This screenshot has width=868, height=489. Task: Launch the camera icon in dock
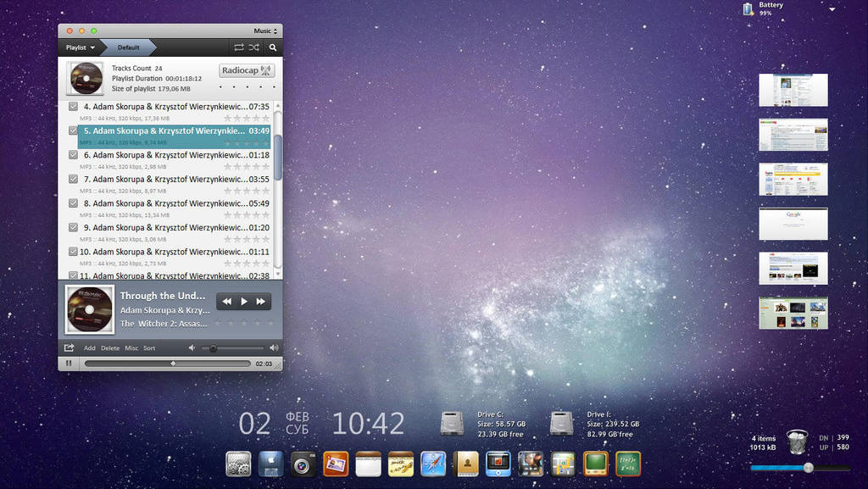click(303, 464)
